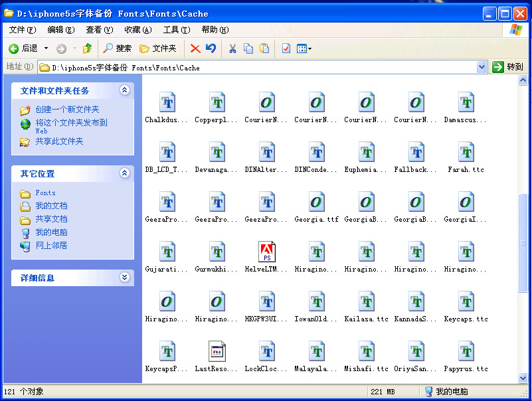Click the vertical scrollbar thumb
The width and height of the screenshot is (532, 401).
point(523,242)
